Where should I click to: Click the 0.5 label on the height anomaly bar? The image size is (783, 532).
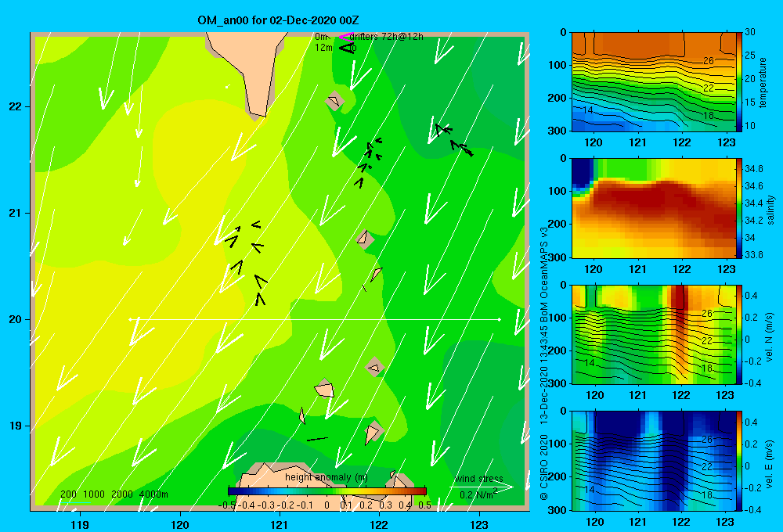(x=425, y=505)
